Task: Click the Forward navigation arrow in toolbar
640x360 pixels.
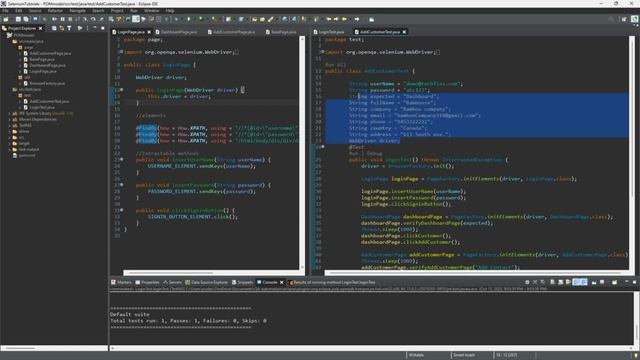Action: point(357,19)
